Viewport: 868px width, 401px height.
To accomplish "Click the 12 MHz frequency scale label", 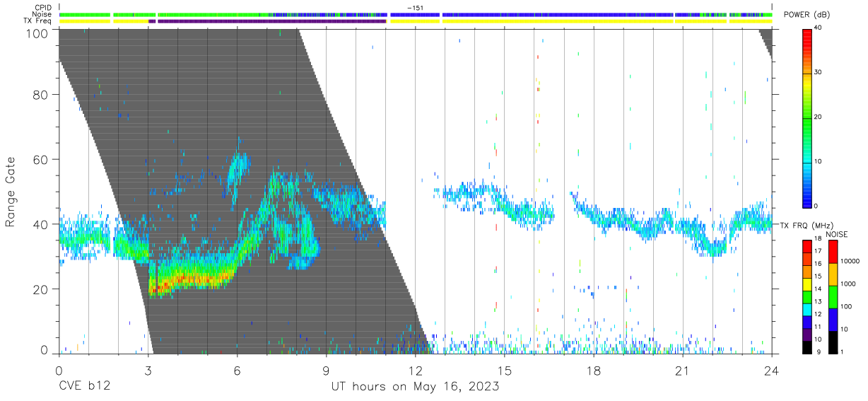I will tap(819, 314).
